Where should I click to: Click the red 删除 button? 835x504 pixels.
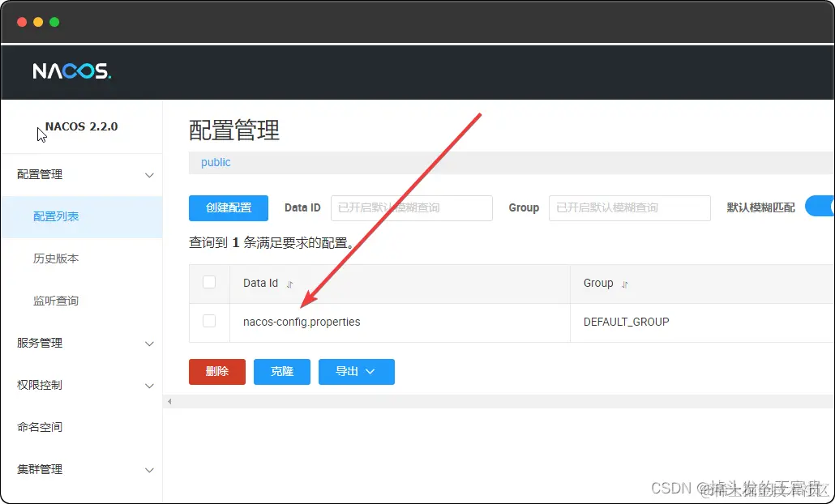[216, 372]
